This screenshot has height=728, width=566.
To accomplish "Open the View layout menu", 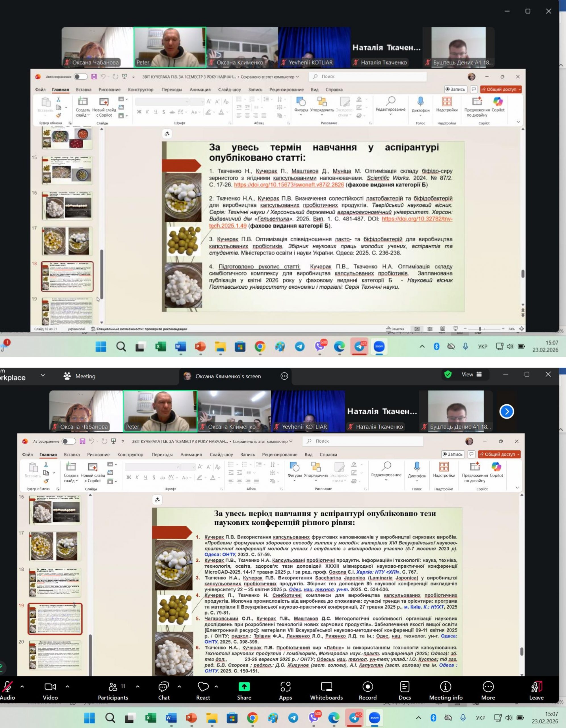I will click(x=471, y=375).
